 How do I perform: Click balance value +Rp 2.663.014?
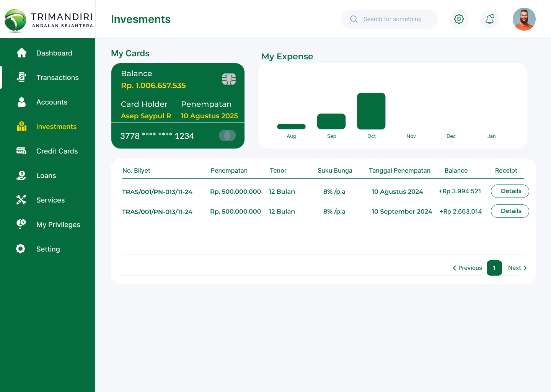pos(461,211)
